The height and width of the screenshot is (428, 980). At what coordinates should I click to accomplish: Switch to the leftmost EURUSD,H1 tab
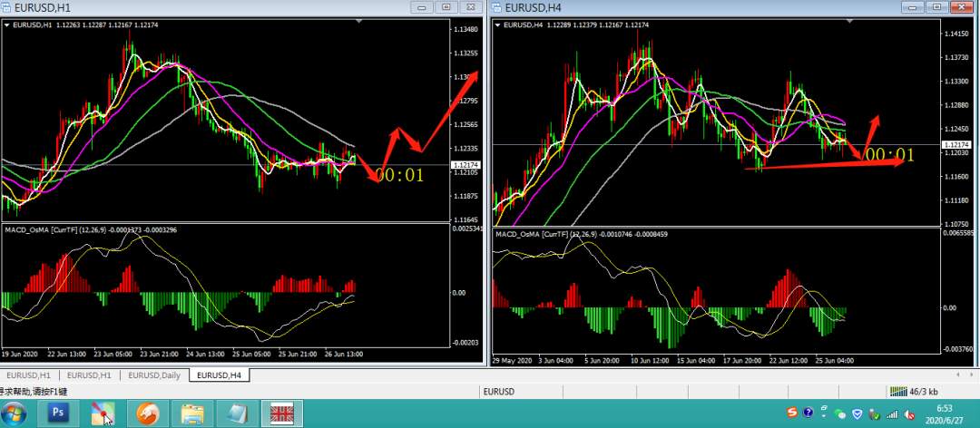[29, 375]
